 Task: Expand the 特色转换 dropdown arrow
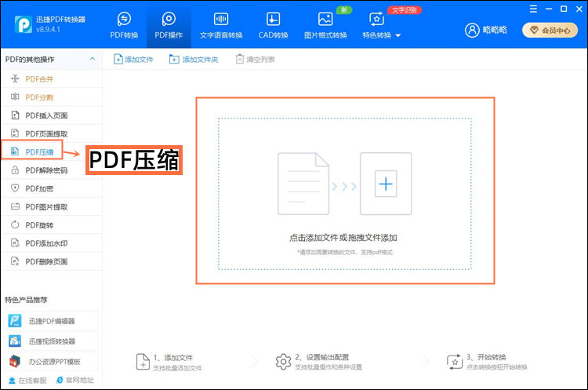point(398,35)
